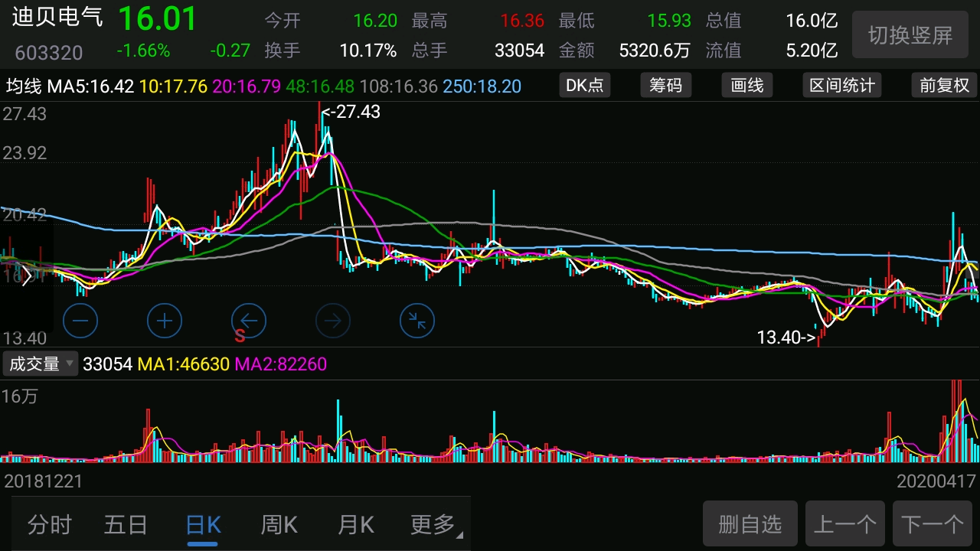The width and height of the screenshot is (980, 551).
Task: Tap the collapse arrows icon on the chart
Action: click(417, 321)
